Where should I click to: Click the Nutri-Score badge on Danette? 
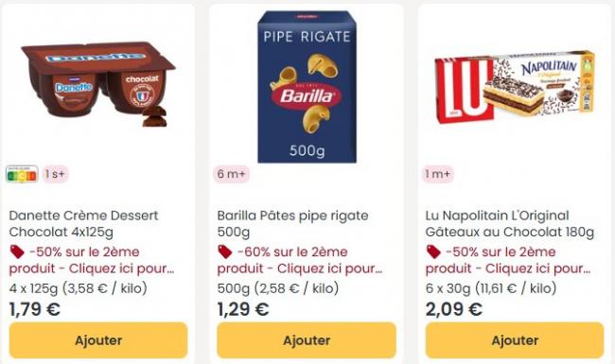[22, 174]
